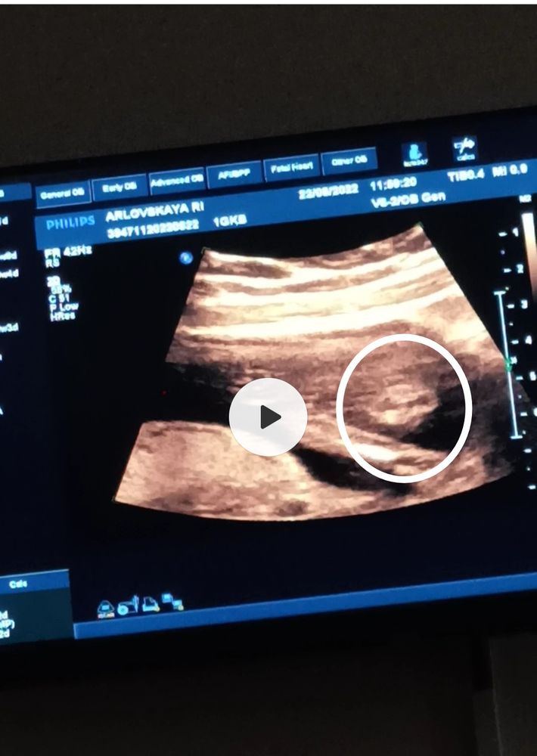Switch to the Early OB tab
This screenshot has width=537, height=756.
pyautogui.click(x=120, y=187)
